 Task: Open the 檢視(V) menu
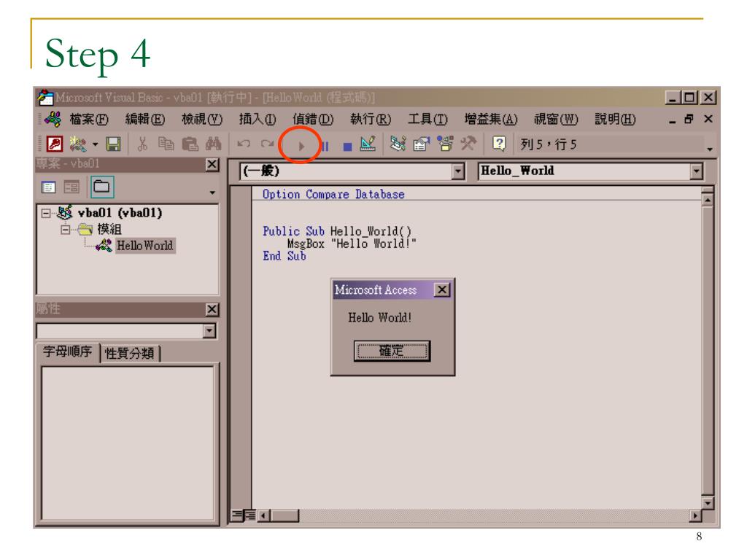point(202,119)
